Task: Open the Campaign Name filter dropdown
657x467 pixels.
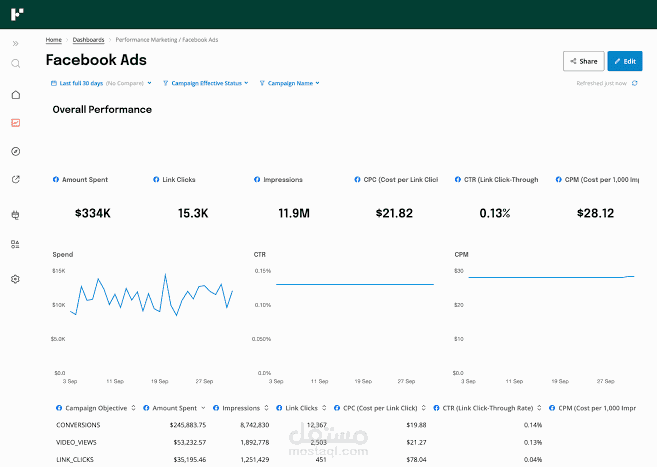Action: tap(290, 83)
